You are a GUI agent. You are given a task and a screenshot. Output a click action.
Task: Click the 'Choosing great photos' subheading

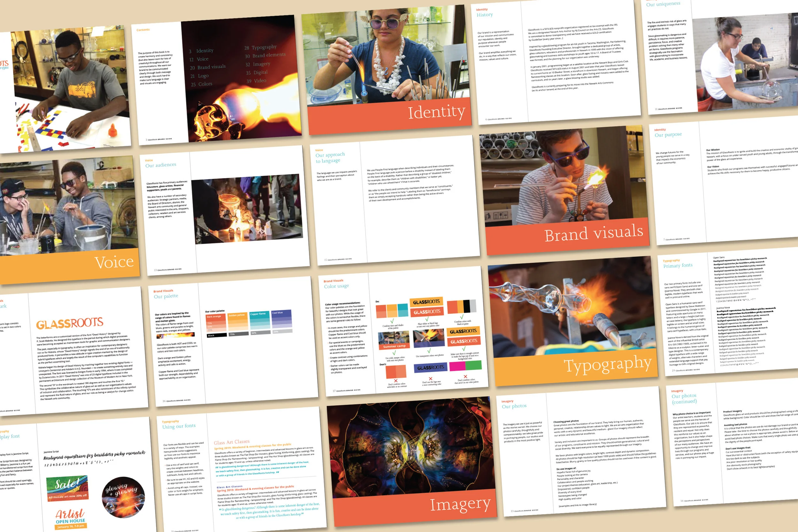tap(566, 421)
